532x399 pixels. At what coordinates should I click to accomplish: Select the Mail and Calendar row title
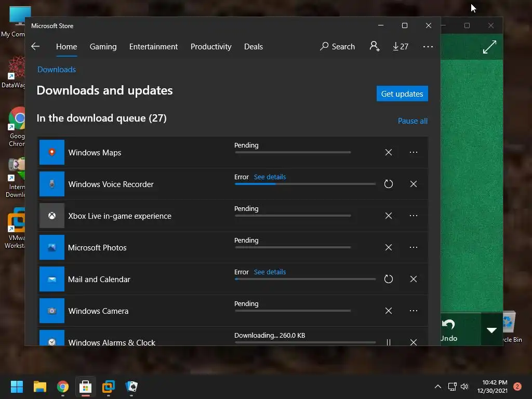click(x=99, y=279)
